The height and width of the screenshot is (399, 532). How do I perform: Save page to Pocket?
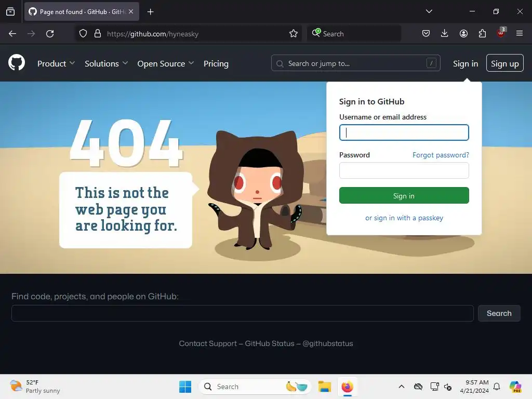[x=426, y=33]
